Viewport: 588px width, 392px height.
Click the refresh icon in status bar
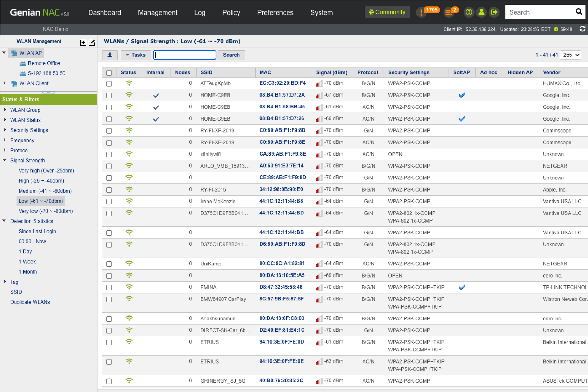coord(582,29)
